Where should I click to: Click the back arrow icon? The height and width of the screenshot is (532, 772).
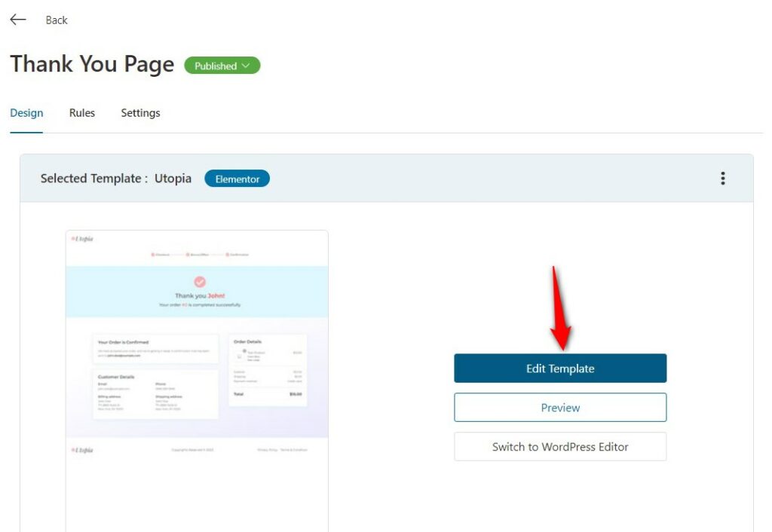tap(18, 20)
